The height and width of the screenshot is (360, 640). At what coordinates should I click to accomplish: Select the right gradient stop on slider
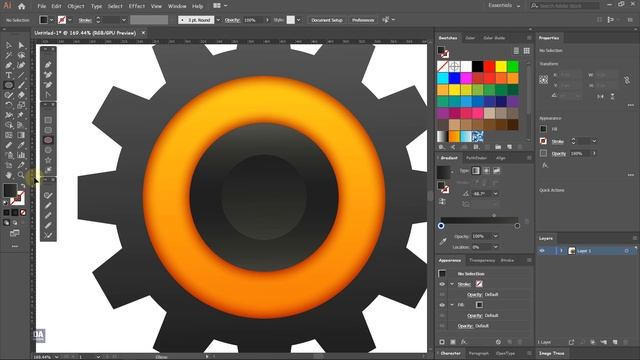click(517, 226)
